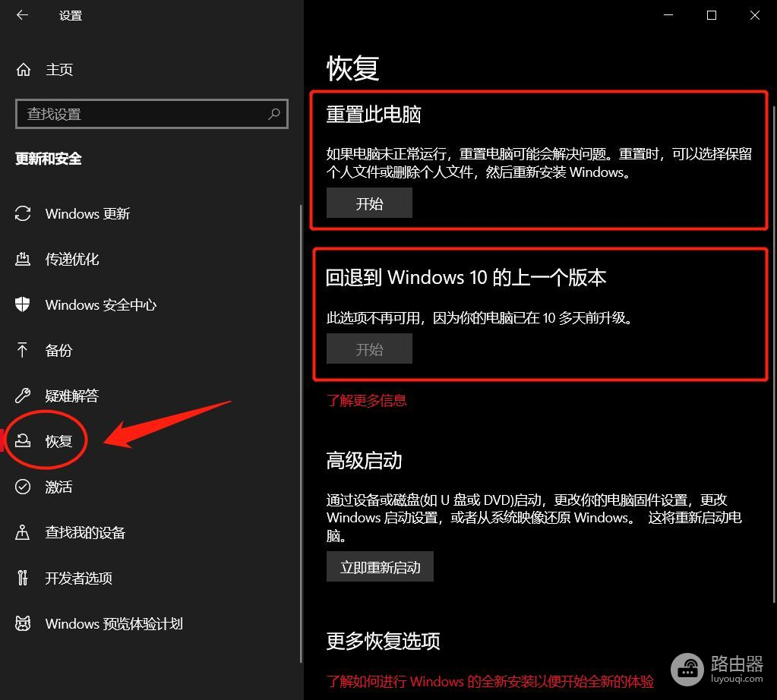Close the Settings window
The width and height of the screenshot is (777, 700).
point(755,15)
